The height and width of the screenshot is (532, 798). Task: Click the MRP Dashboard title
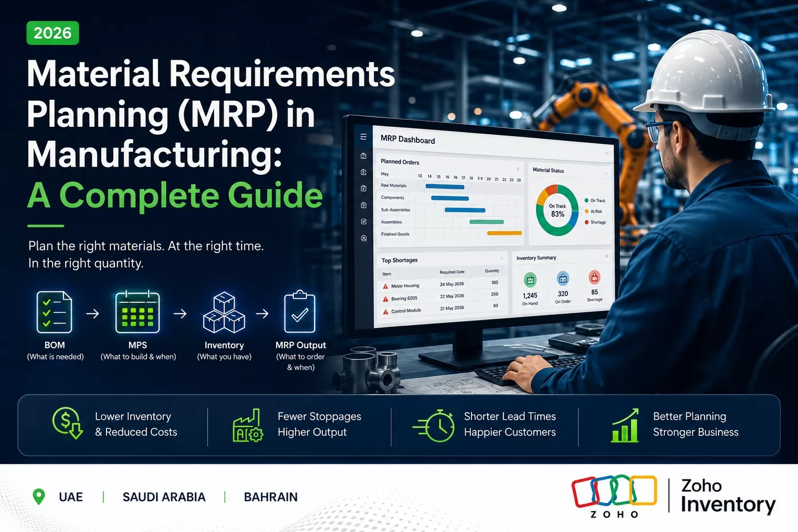tap(408, 139)
